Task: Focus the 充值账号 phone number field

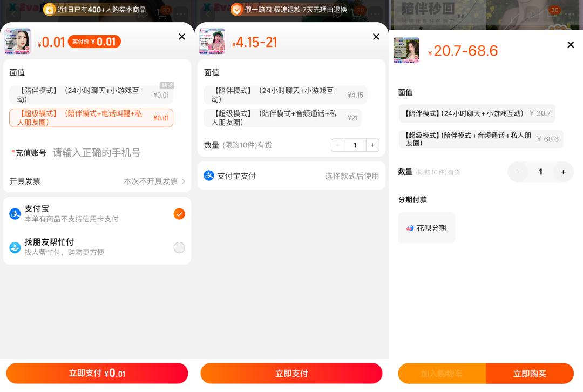Action: pyautogui.click(x=97, y=152)
